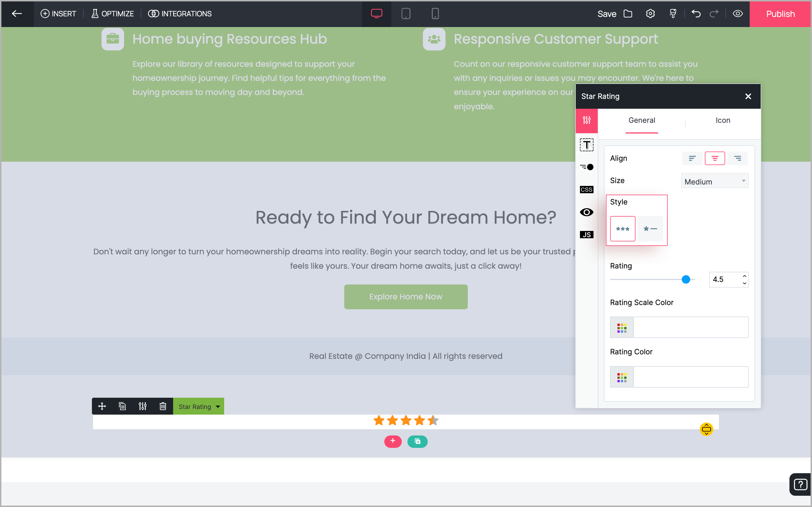Click the Publish button
Screen dimensions: 812x507
pyautogui.click(x=780, y=14)
